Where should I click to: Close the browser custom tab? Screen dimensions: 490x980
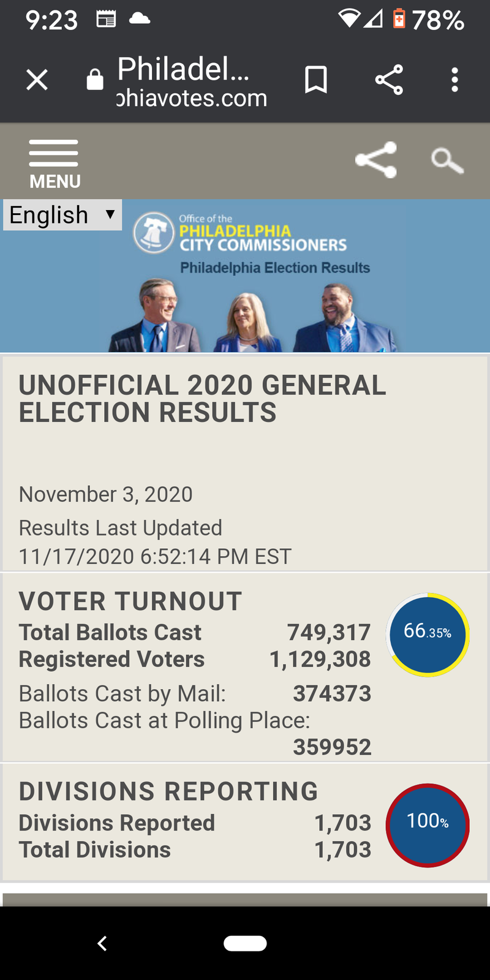(37, 80)
